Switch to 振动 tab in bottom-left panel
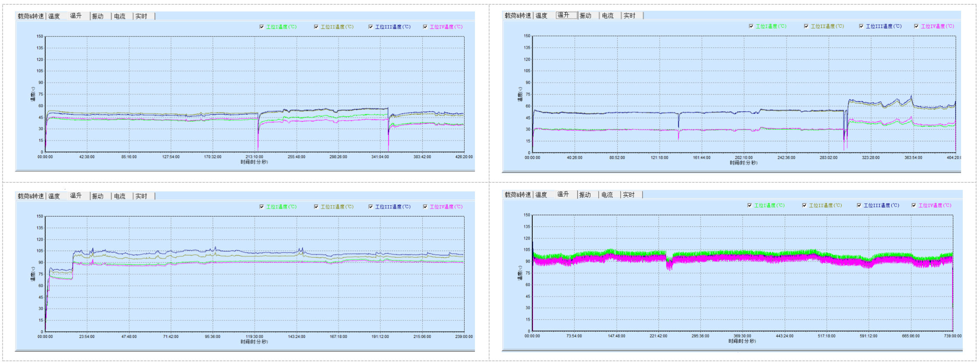 point(98,196)
